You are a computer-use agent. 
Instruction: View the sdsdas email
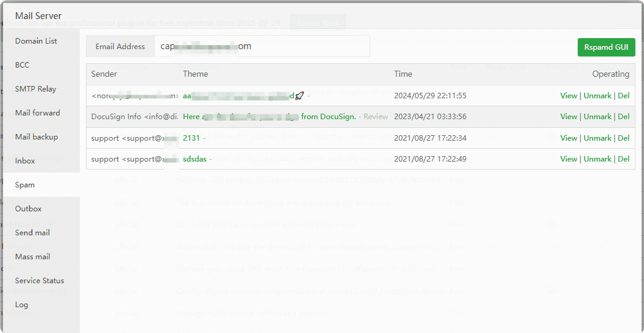pyautogui.click(x=568, y=159)
